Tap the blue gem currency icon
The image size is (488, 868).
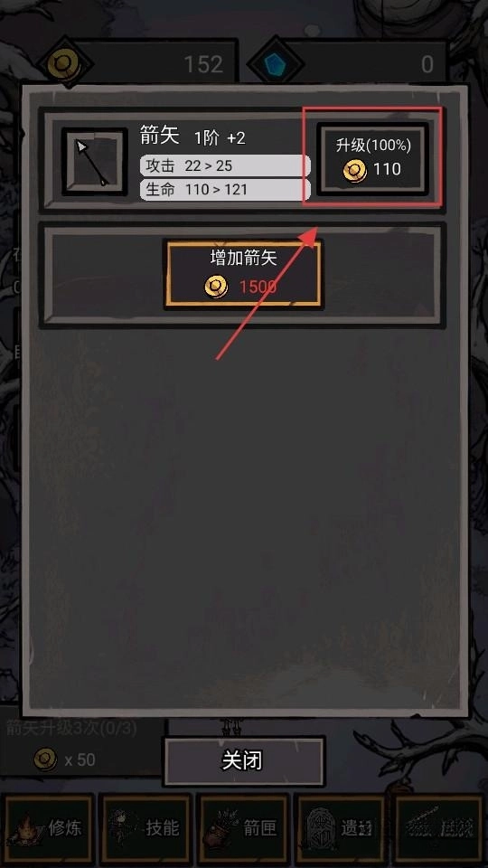(275, 64)
